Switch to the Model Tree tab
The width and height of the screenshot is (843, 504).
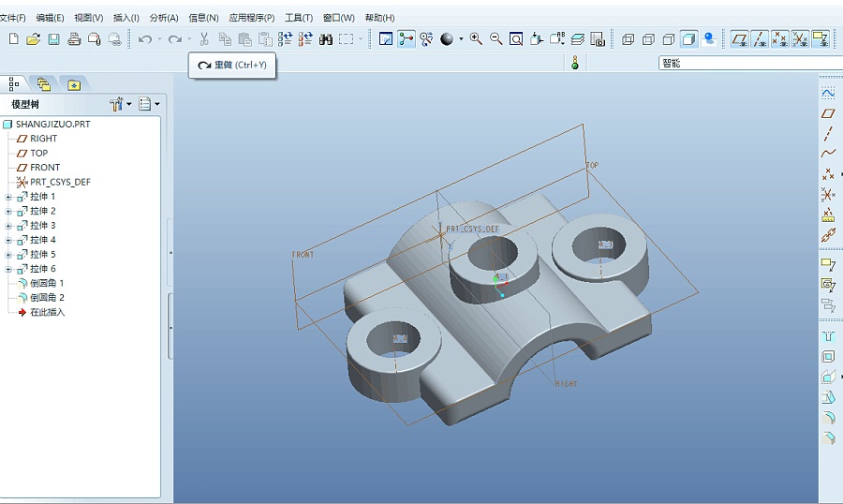(14, 84)
